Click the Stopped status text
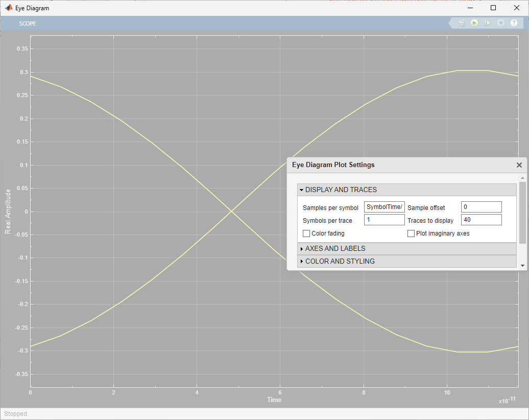The image size is (529, 420). [15, 414]
